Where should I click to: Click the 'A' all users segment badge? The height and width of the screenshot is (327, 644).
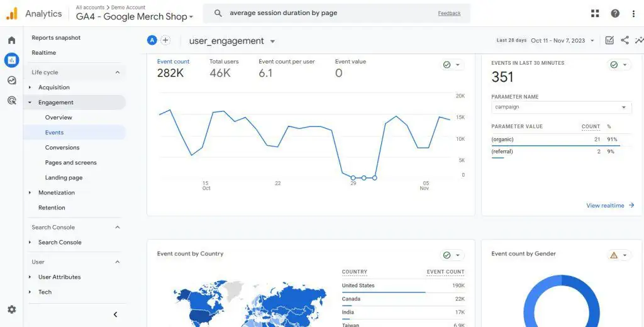point(152,40)
